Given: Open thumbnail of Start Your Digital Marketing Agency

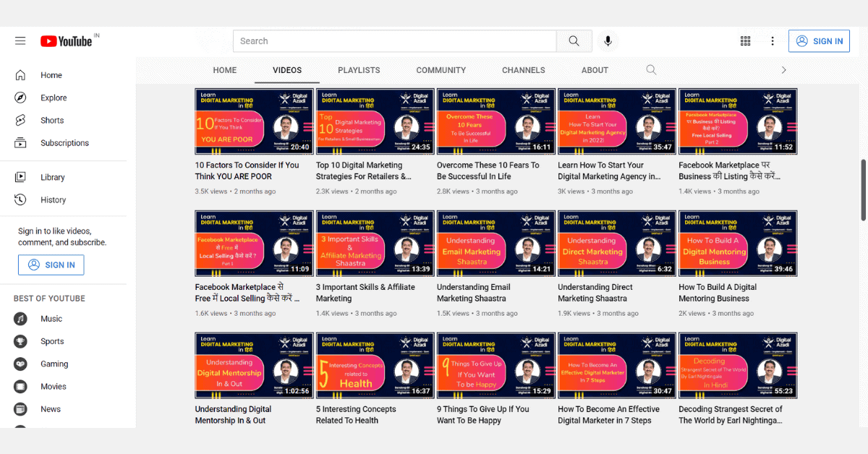Looking at the screenshot, I should pyautogui.click(x=617, y=121).
